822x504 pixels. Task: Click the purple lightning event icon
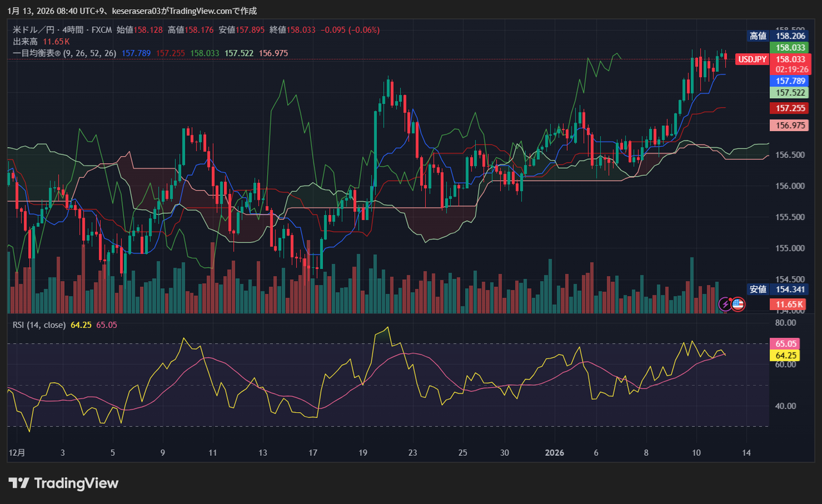(x=726, y=304)
